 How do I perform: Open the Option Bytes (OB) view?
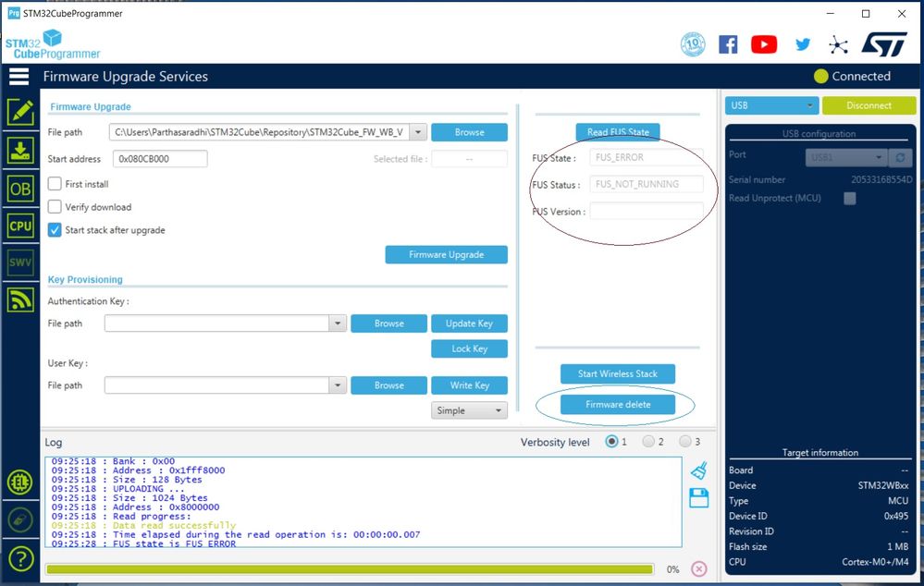tap(20, 189)
